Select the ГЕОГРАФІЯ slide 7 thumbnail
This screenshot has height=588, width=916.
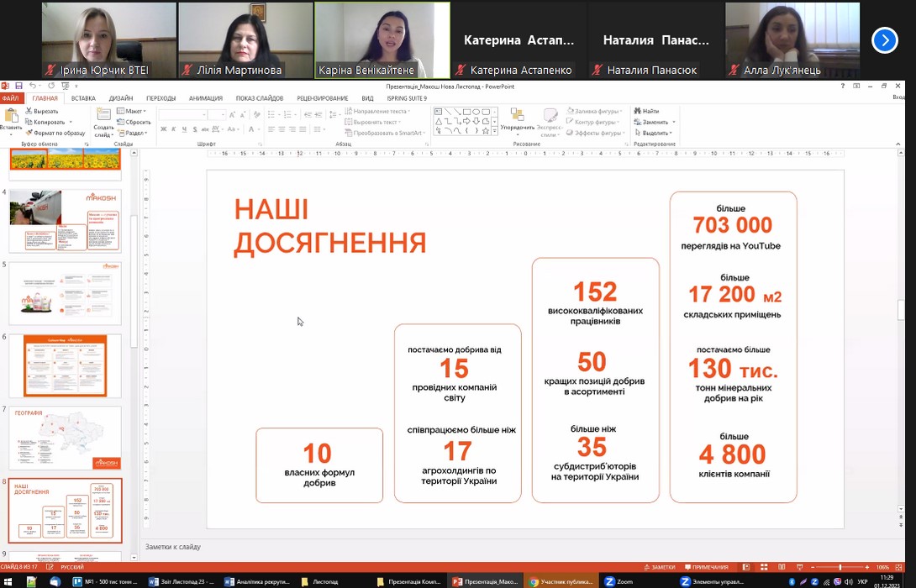pyautogui.click(x=66, y=438)
